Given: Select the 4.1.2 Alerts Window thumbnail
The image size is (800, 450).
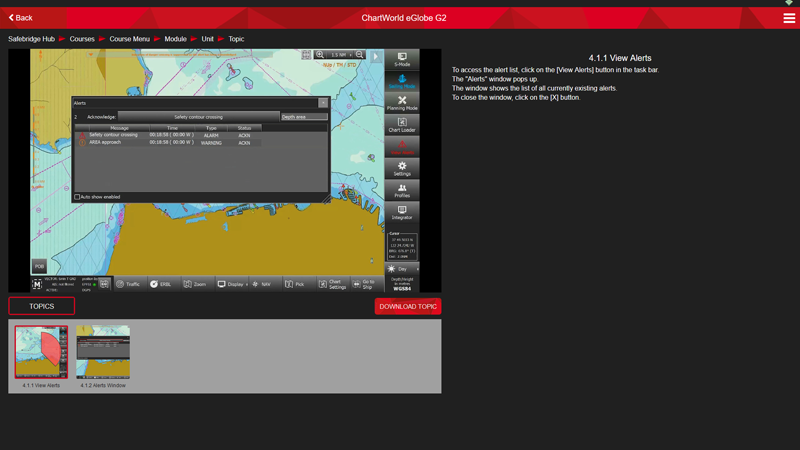Looking at the screenshot, I should (103, 352).
